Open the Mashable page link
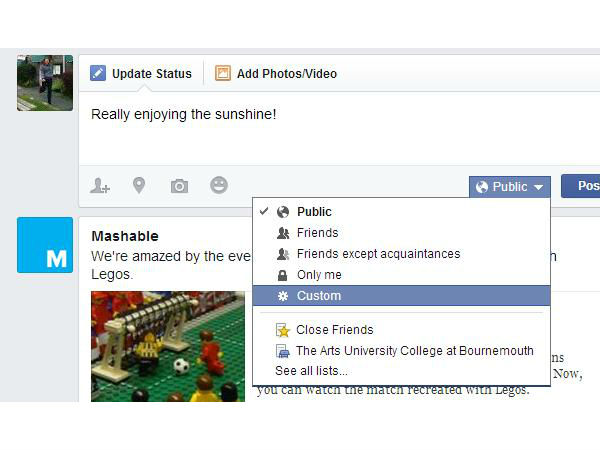This screenshot has height=450, width=600. (x=125, y=236)
